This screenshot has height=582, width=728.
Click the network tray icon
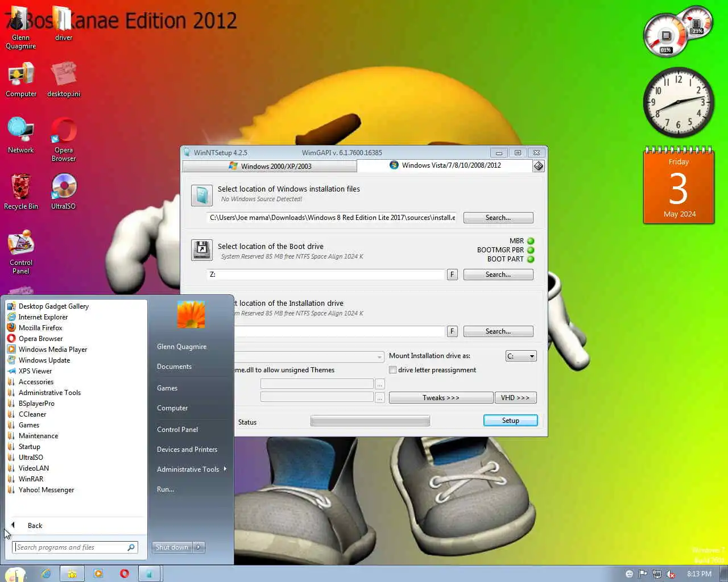click(x=657, y=574)
